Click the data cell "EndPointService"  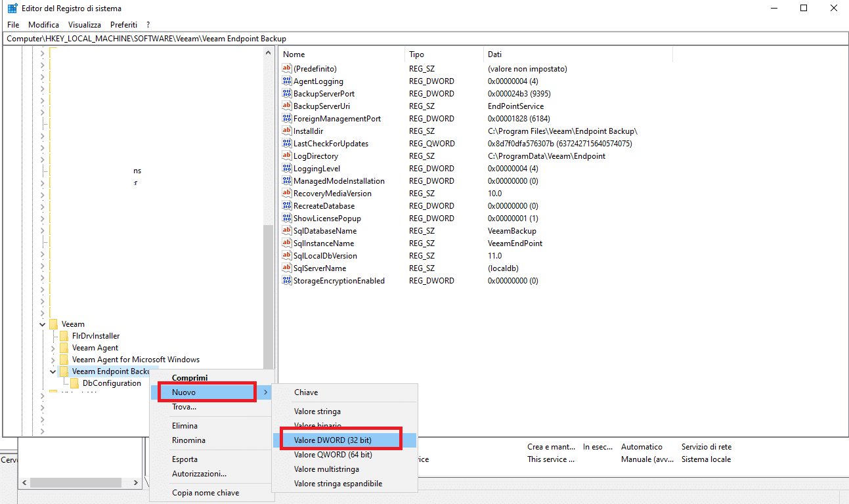[515, 106]
